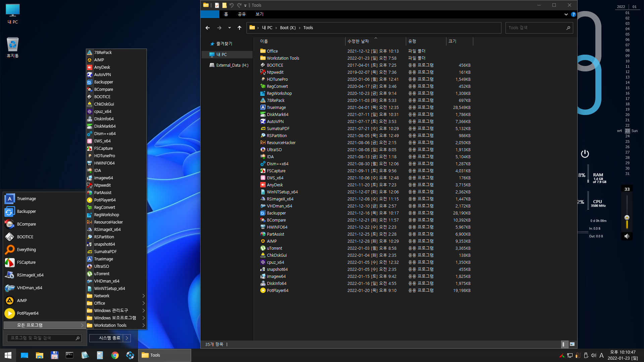644x362 pixels.
Task: Open the shutdown options arrow next to 시스템 종료
Action: [127, 338]
